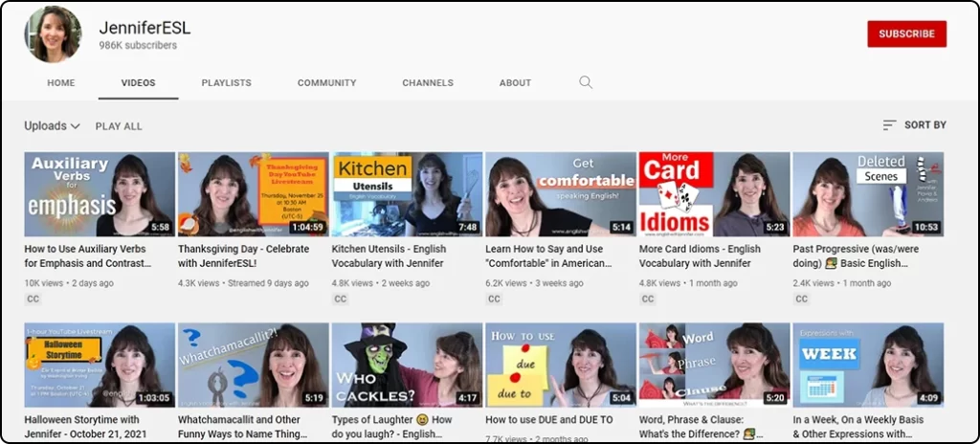This screenshot has height=444, width=980.
Task: Open 'How to Use Auxiliary Verbs' title link
Action: pyautogui.click(x=88, y=255)
